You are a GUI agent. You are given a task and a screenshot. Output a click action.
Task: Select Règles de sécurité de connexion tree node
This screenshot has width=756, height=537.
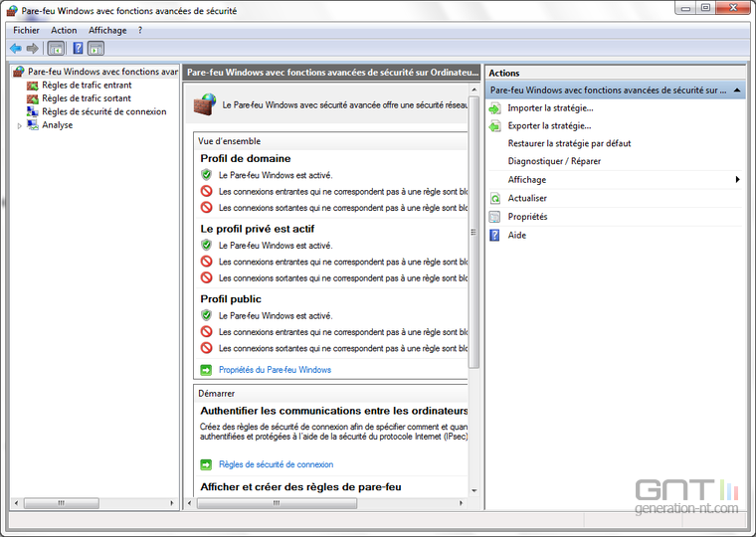[104, 111]
